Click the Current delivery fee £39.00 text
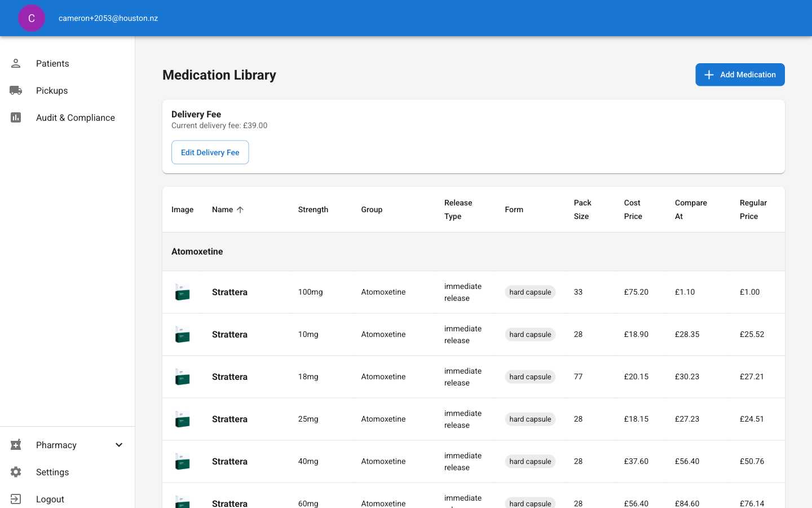Image resolution: width=812 pixels, height=508 pixels. [219, 125]
